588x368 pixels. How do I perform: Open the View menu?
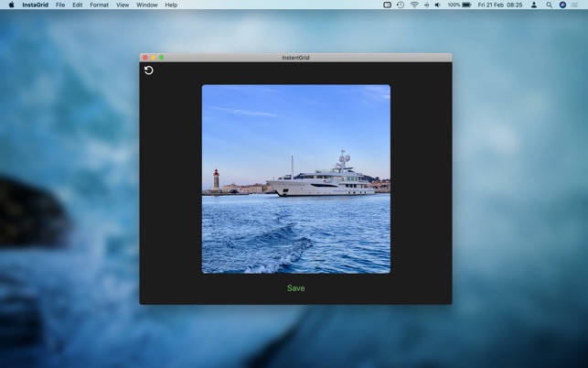[x=123, y=5]
